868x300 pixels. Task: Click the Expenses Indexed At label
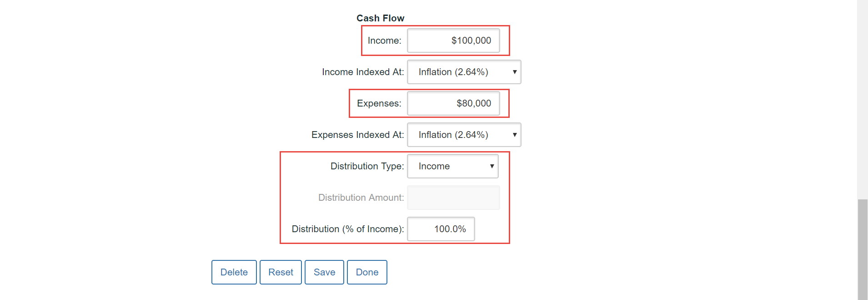pyautogui.click(x=358, y=135)
